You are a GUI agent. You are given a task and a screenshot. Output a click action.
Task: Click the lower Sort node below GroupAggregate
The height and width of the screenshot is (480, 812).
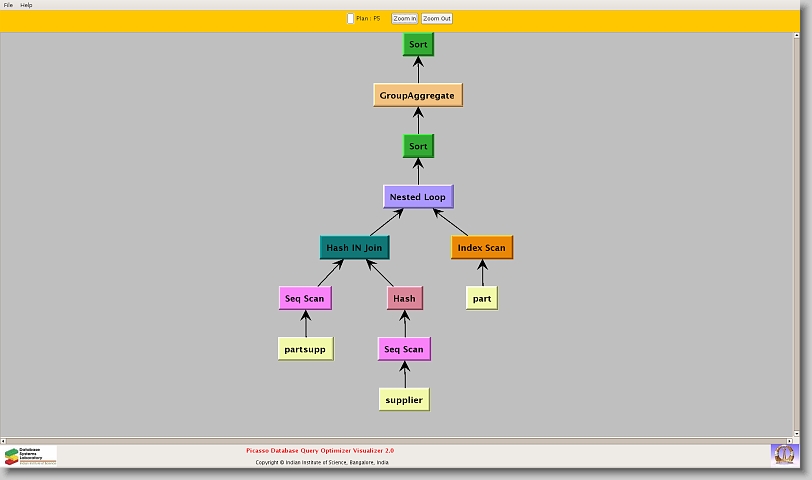coord(418,147)
